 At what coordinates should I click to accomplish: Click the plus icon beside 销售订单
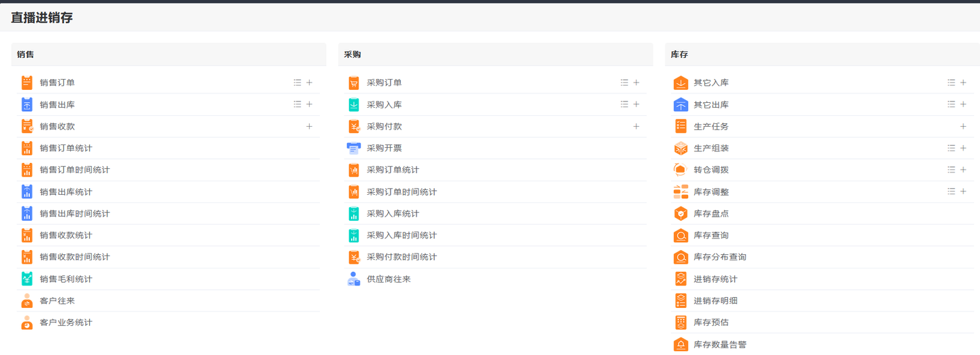[x=310, y=83]
